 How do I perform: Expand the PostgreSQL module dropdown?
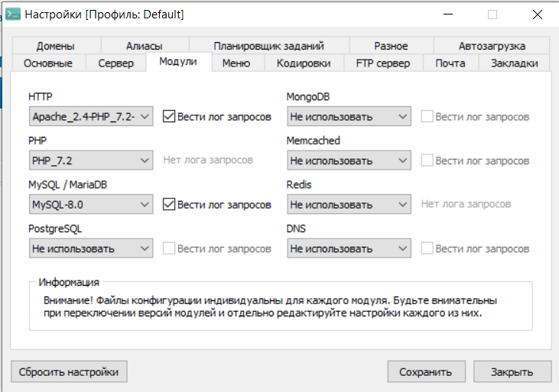click(91, 248)
